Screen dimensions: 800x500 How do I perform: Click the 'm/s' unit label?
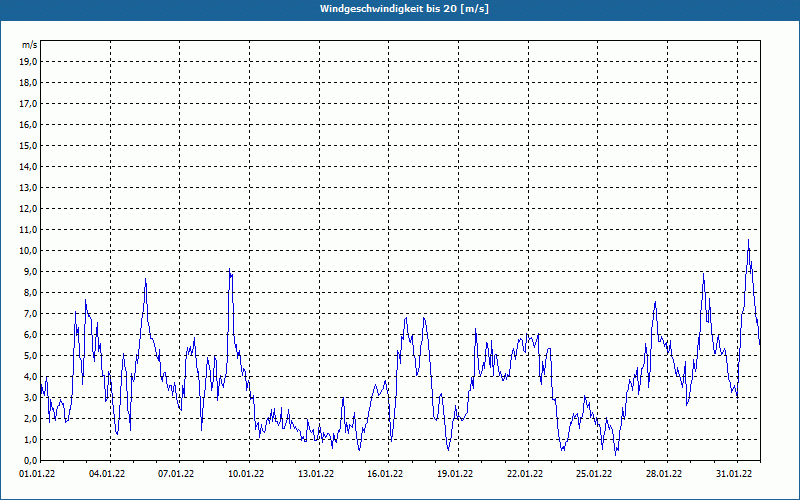pos(29,45)
